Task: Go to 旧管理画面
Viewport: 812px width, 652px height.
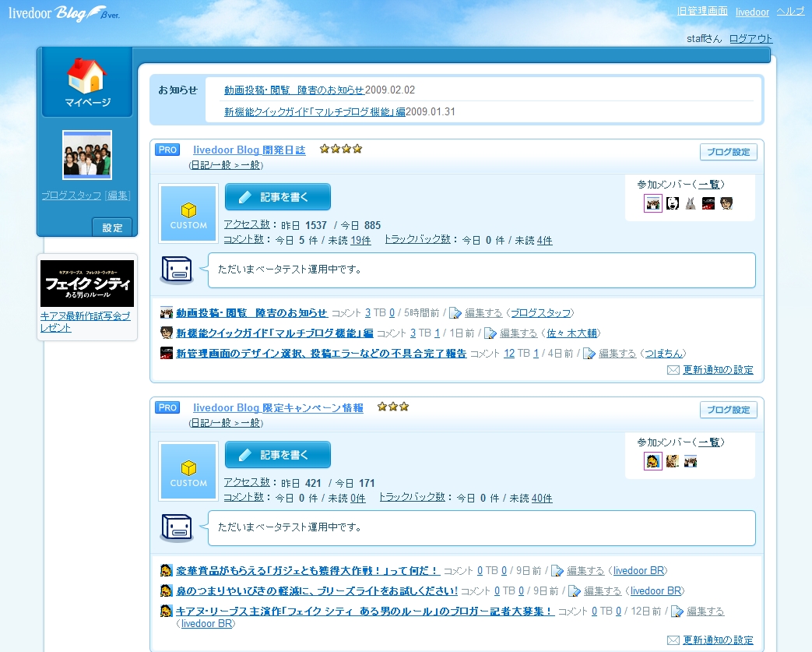Action: click(x=702, y=12)
